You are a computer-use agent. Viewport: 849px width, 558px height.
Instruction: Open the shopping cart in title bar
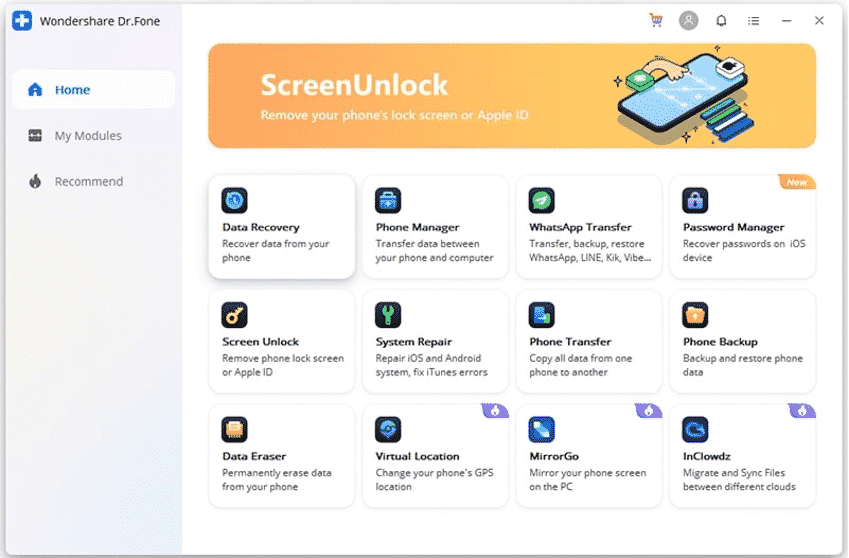click(x=656, y=20)
